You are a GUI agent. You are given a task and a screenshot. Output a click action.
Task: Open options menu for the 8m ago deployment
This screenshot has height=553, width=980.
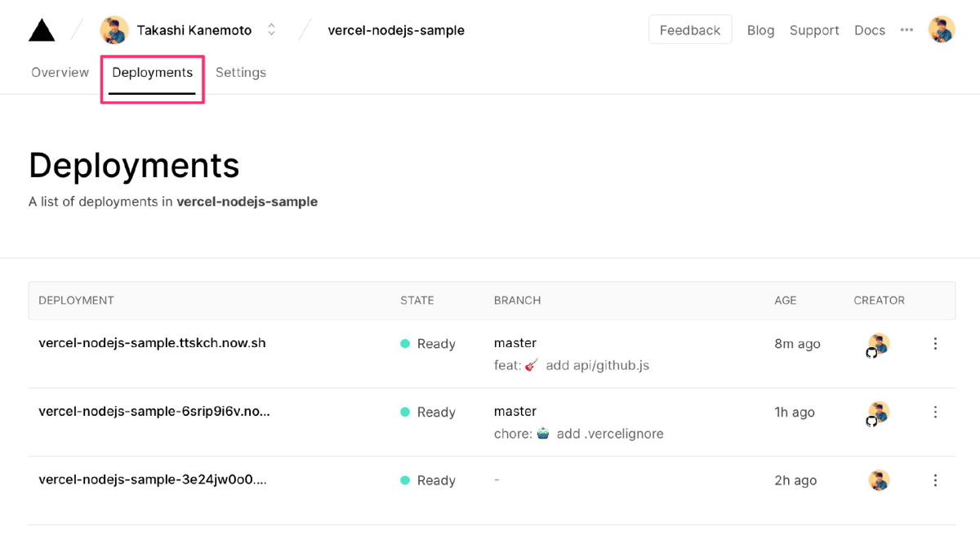935,344
